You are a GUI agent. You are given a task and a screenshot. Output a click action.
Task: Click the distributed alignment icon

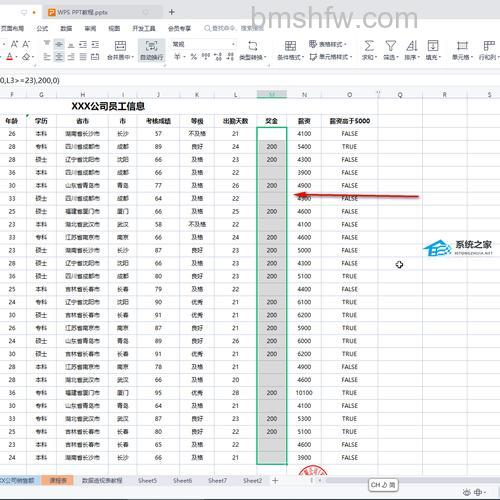(x=95, y=57)
